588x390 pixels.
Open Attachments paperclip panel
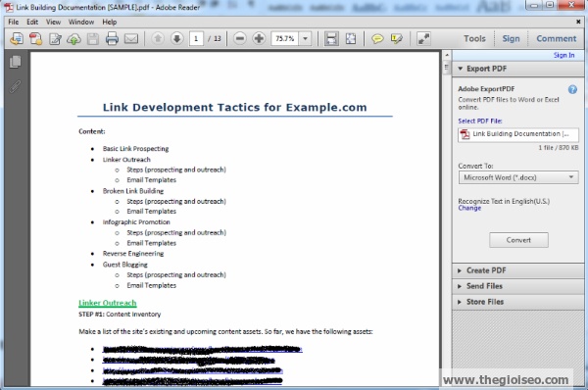(x=15, y=86)
